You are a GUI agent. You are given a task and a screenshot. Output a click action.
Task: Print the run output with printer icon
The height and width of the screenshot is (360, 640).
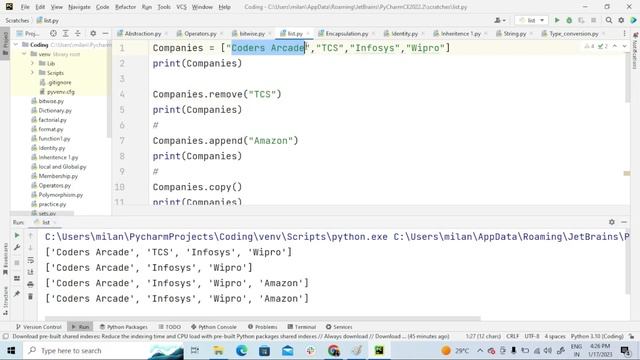[30, 284]
